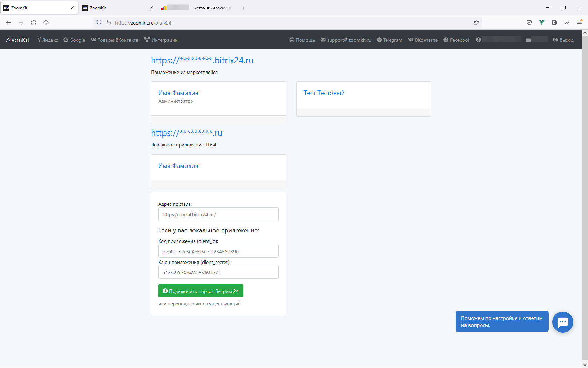Open the ZoomKit home logo link
This screenshot has height=368, width=588.
coord(17,40)
